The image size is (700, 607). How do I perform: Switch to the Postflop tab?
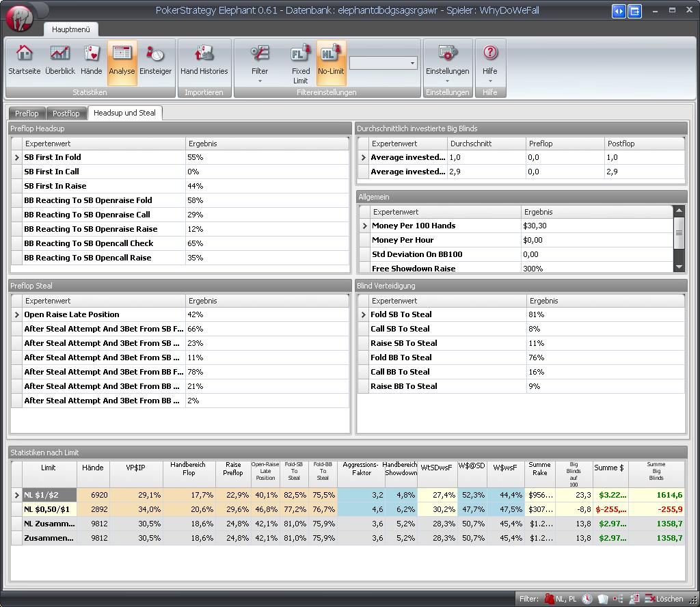pyautogui.click(x=66, y=113)
